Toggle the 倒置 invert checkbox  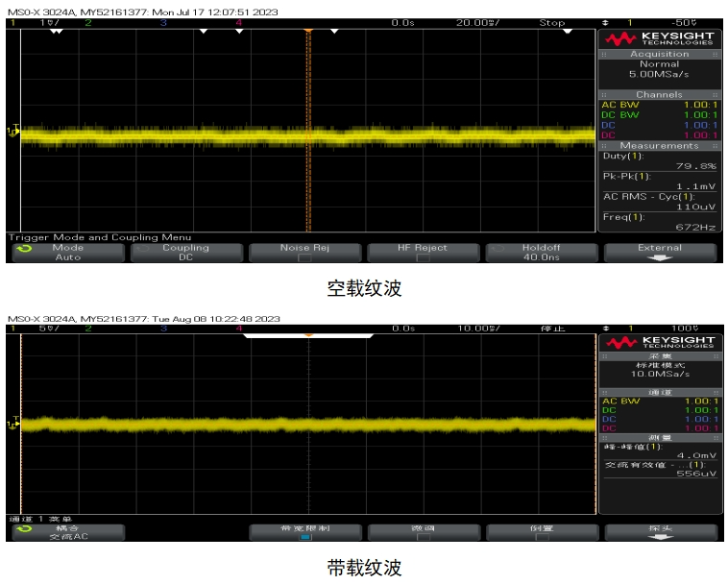[542, 538]
